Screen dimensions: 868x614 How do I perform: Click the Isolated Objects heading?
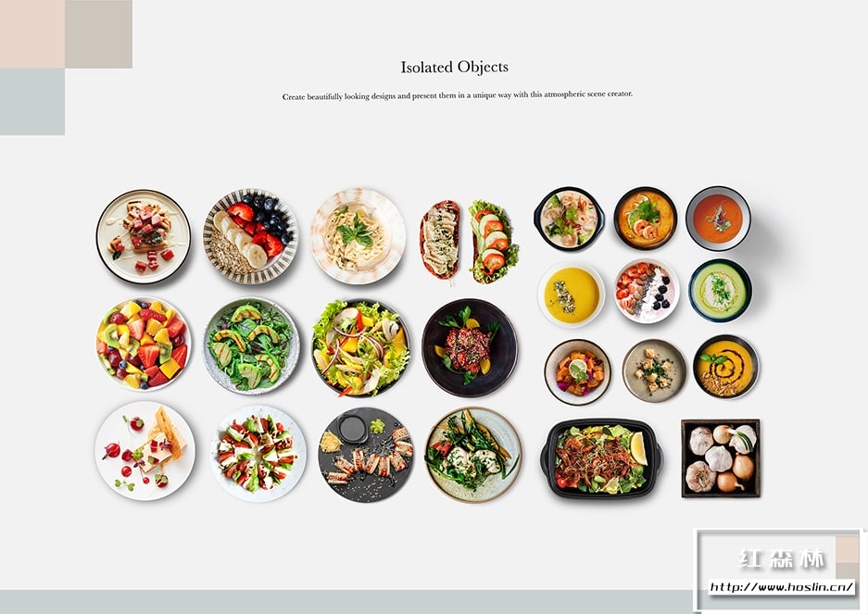pos(455,67)
